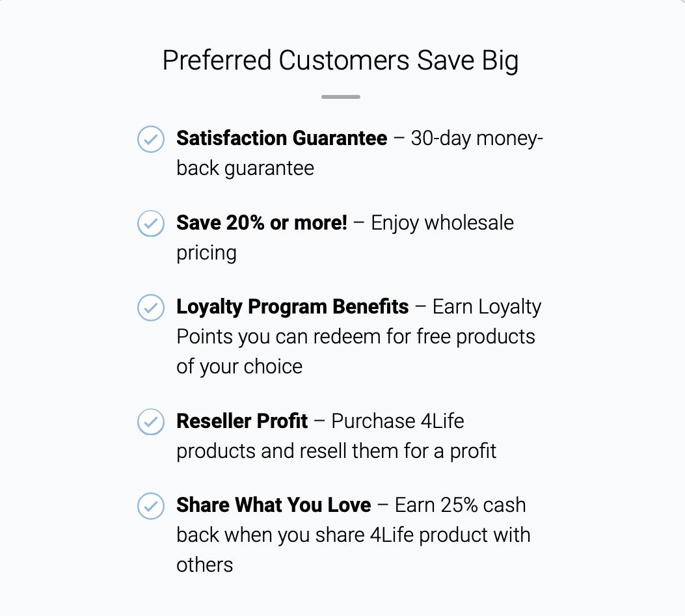Select the checkmark next to Save 20% or more
The image size is (685, 616).
click(x=151, y=223)
